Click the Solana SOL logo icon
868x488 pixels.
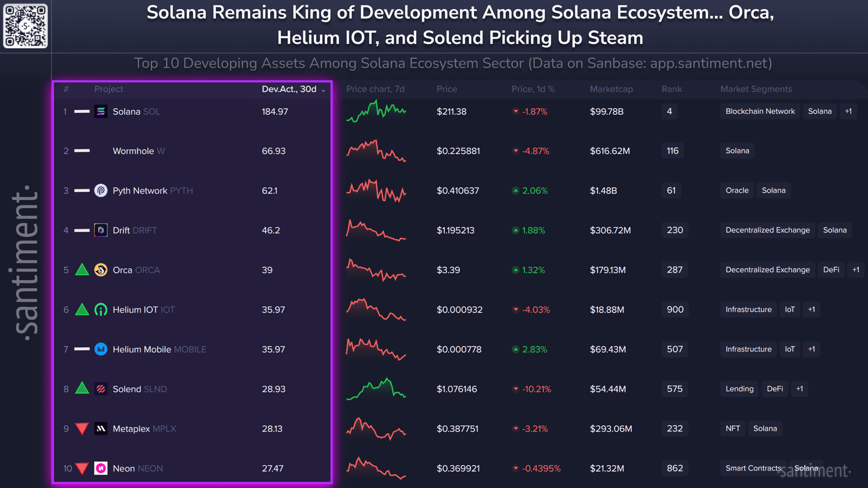101,111
